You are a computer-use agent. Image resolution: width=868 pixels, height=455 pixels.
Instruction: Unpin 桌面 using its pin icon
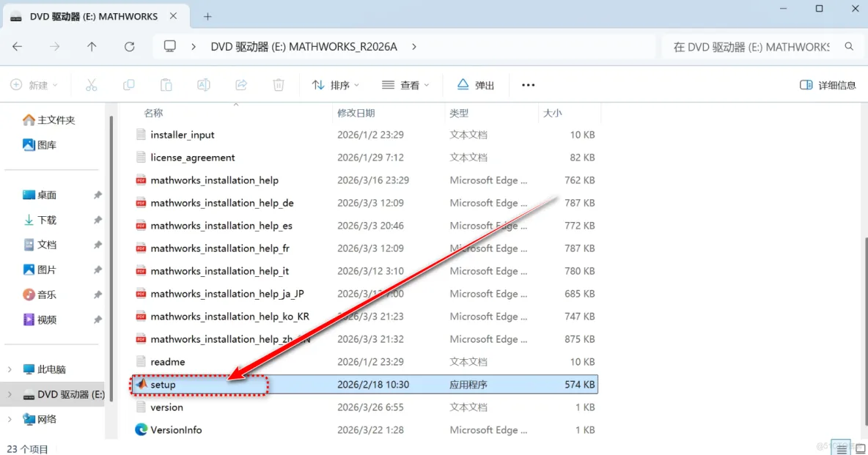(x=98, y=195)
